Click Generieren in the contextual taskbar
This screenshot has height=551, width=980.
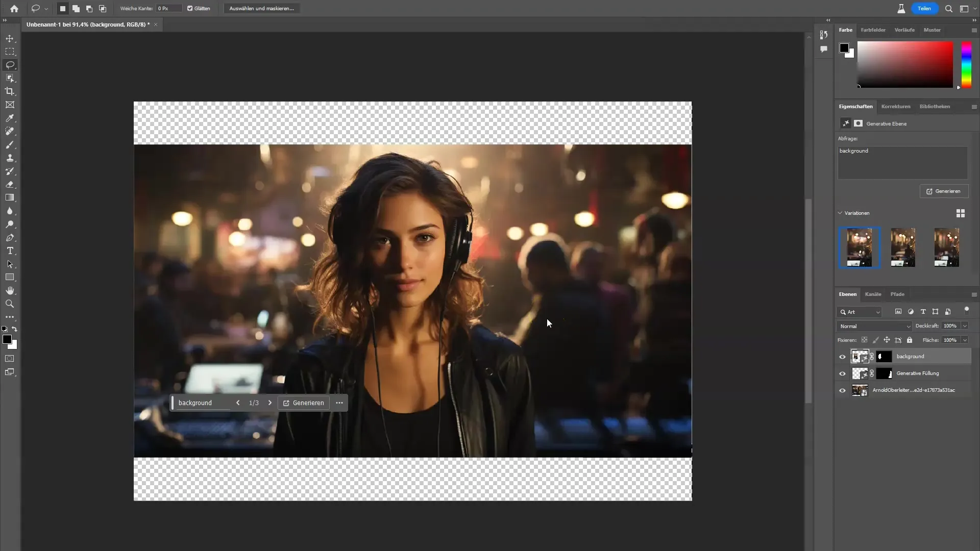(304, 403)
